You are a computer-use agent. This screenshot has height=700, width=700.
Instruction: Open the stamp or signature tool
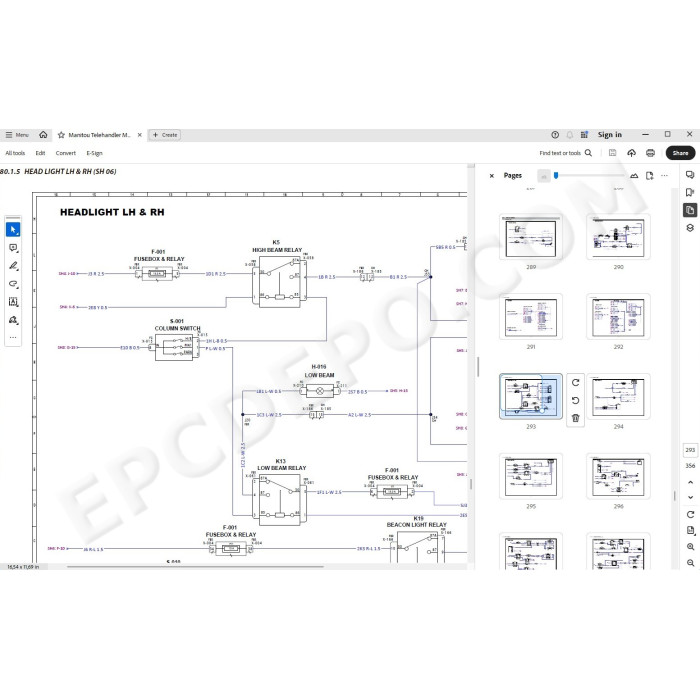[13, 320]
